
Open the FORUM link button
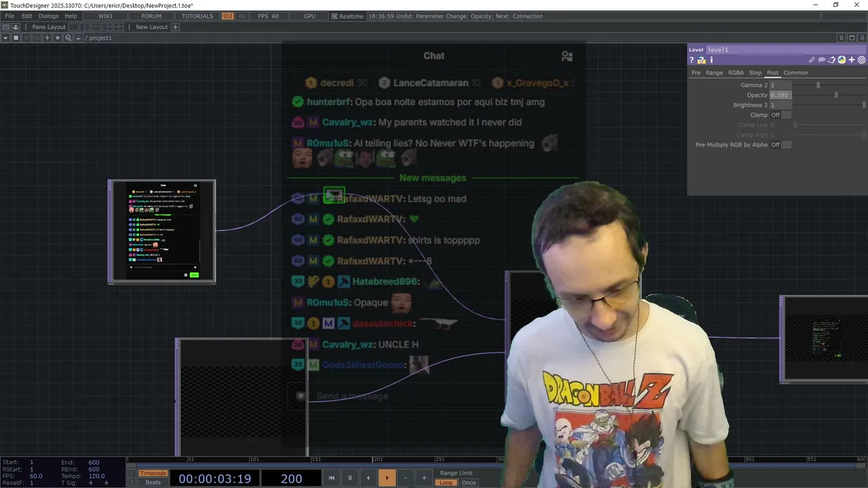151,16
